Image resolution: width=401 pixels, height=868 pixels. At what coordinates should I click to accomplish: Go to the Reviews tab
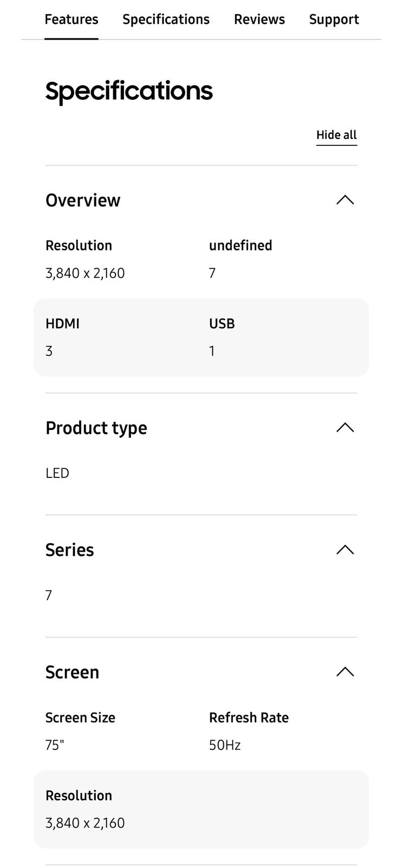pyautogui.click(x=259, y=20)
